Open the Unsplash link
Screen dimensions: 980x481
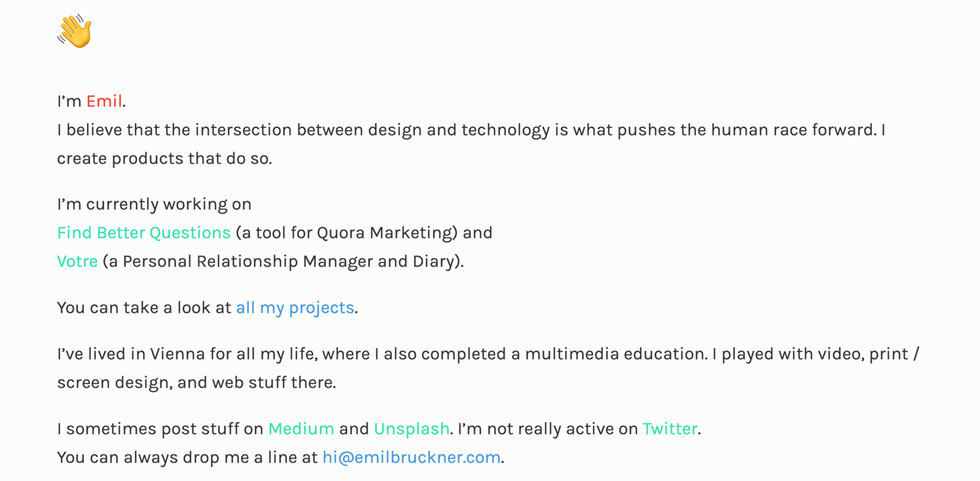point(412,428)
